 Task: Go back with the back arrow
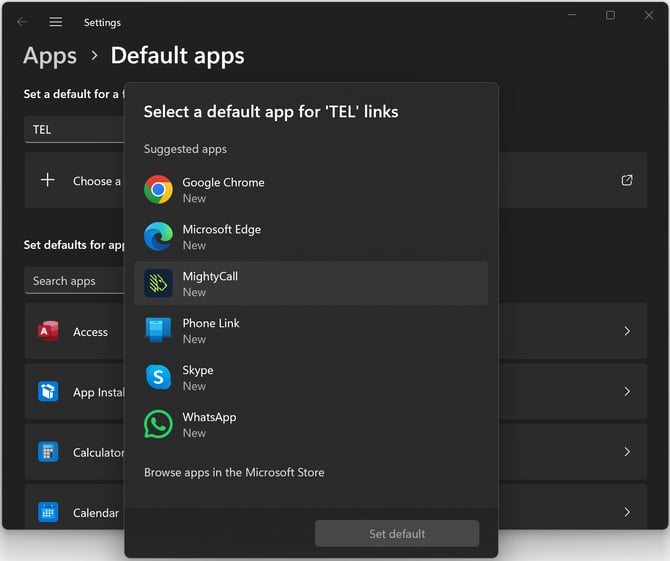(x=22, y=22)
